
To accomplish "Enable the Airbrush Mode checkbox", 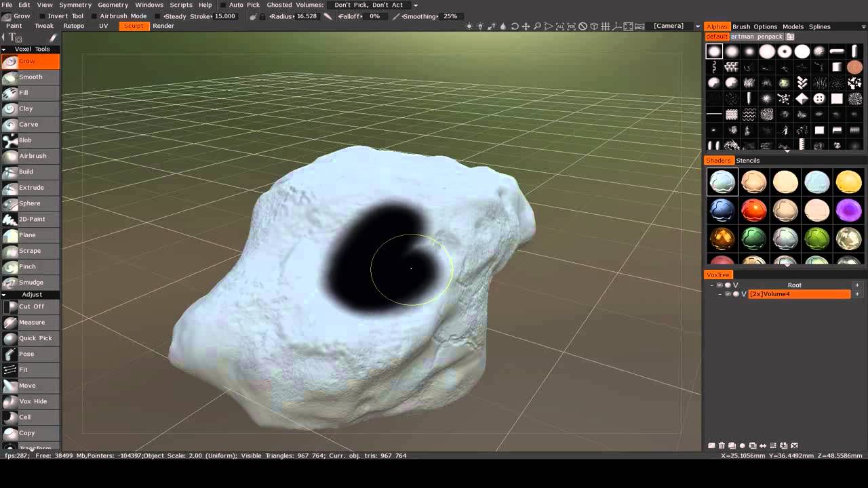I will 94,16.
